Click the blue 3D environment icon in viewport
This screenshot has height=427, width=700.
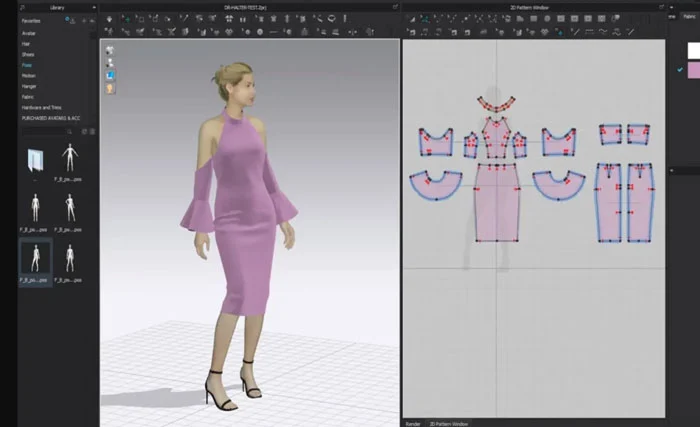110,75
